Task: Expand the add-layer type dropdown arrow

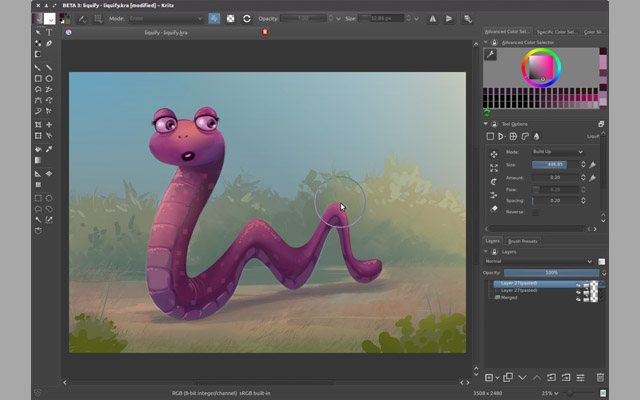Action: pyautogui.click(x=497, y=378)
